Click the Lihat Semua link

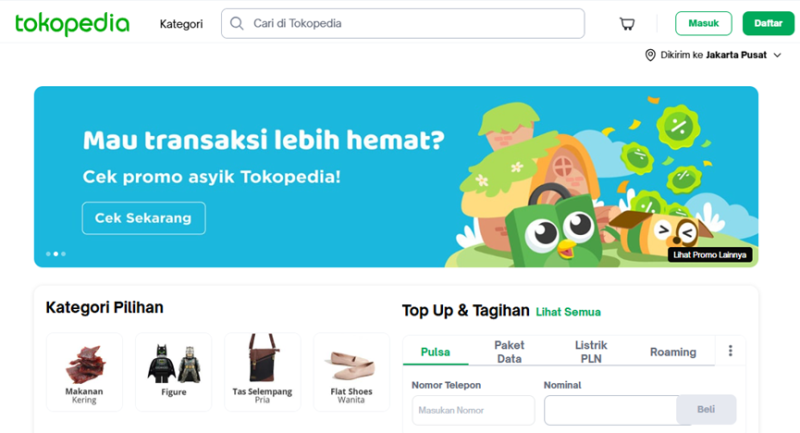point(568,312)
